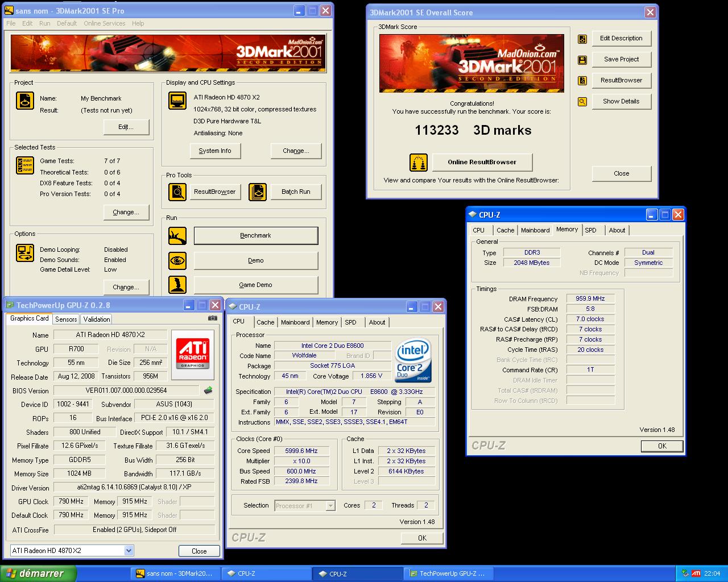Click Close in the Overall Score window
Image resolution: width=728 pixels, height=582 pixels.
click(x=622, y=174)
